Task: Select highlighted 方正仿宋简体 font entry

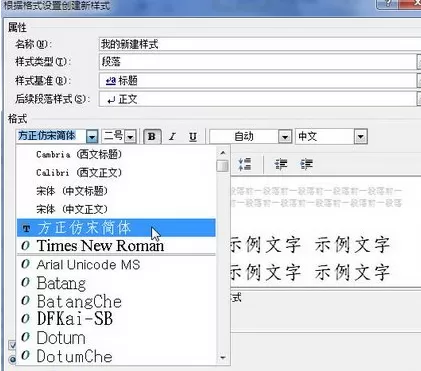Action: coord(116,228)
